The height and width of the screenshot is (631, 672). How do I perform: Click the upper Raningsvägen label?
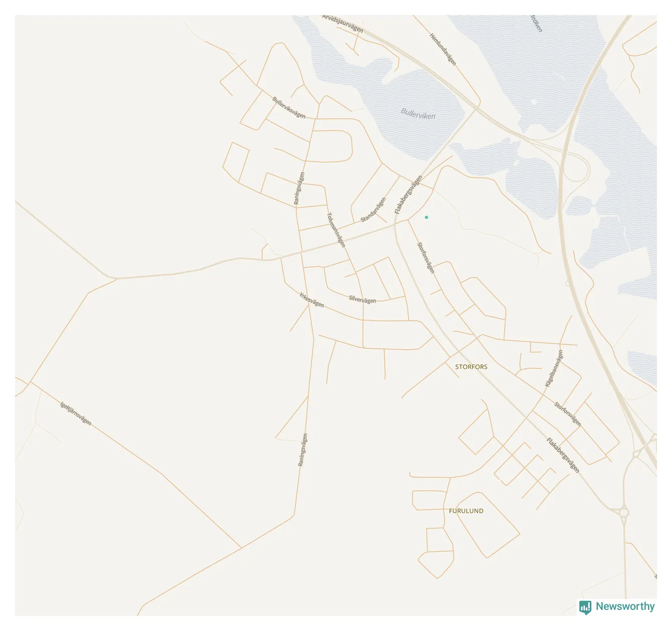coord(299,188)
